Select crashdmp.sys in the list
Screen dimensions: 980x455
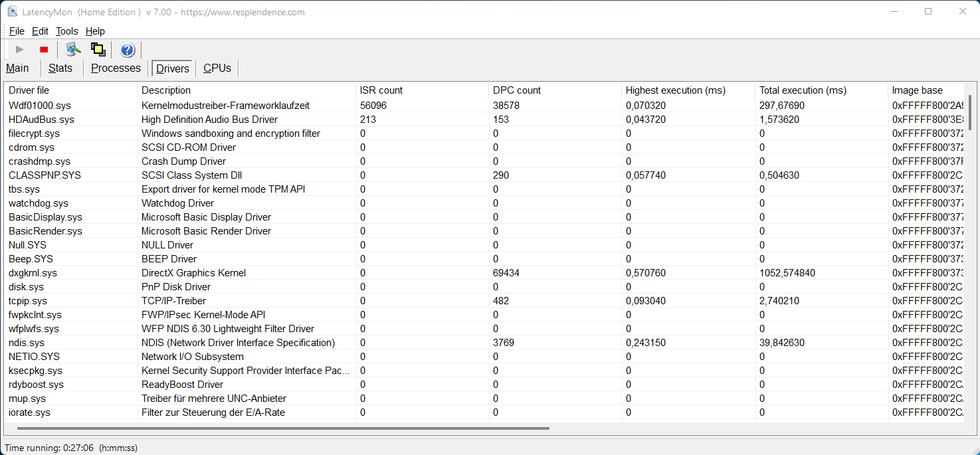point(484,161)
